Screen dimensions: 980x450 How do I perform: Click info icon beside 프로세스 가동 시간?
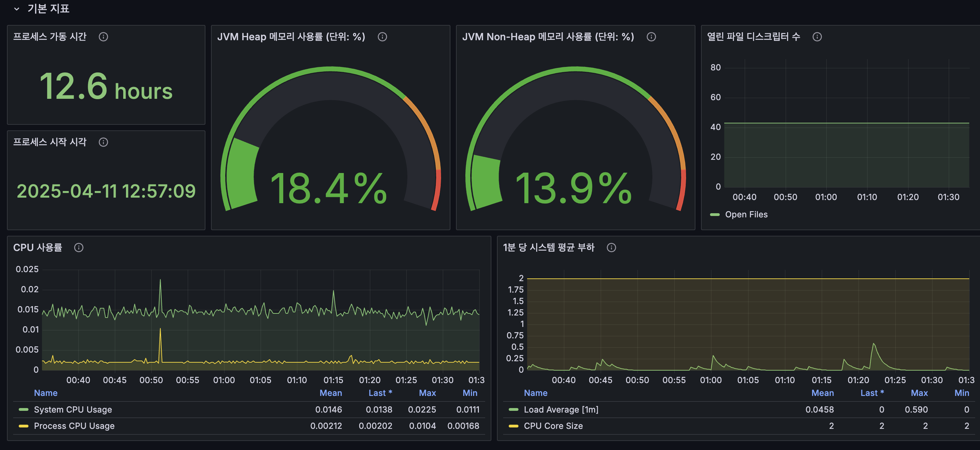tap(103, 37)
